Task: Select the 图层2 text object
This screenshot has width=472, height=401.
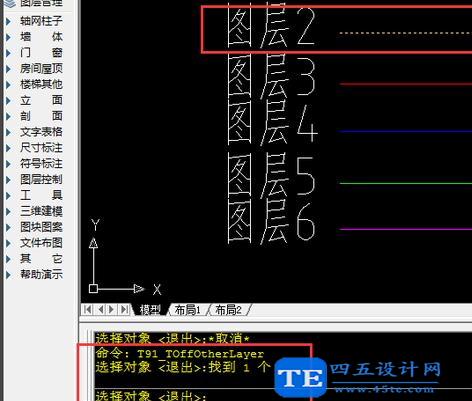Action: [271, 27]
